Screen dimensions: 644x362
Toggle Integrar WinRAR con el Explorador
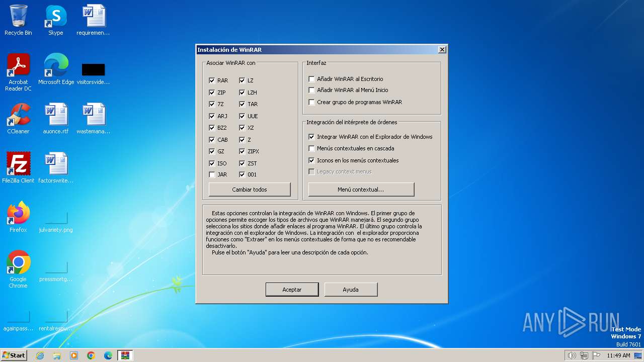(x=311, y=137)
